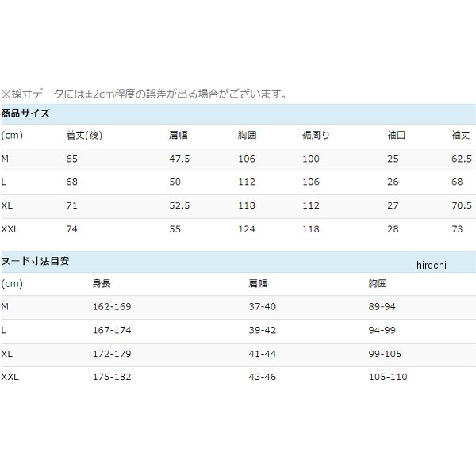Click the 62.5 sleeve length value

click(462, 159)
